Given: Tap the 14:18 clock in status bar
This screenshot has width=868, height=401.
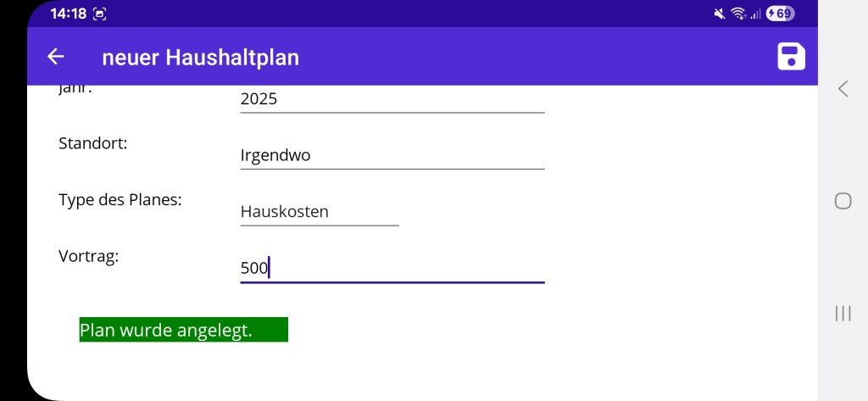Looking at the screenshot, I should coord(68,14).
